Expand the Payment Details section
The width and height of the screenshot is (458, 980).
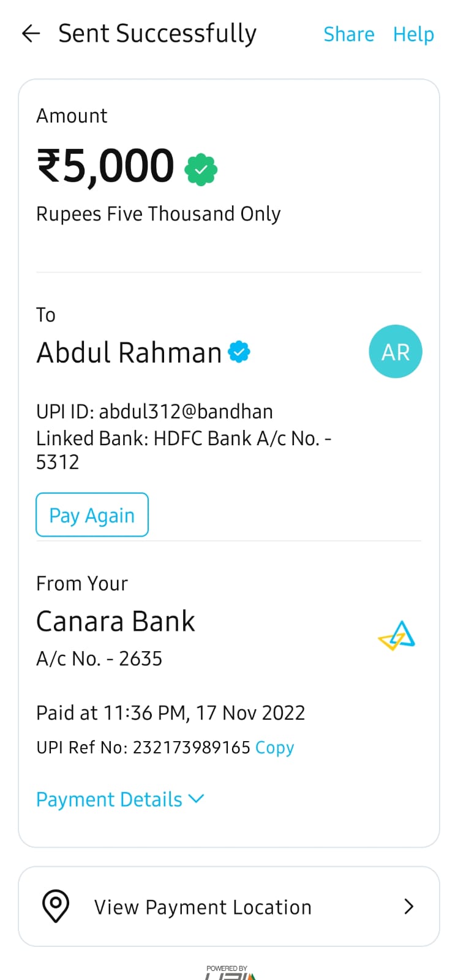[109, 799]
